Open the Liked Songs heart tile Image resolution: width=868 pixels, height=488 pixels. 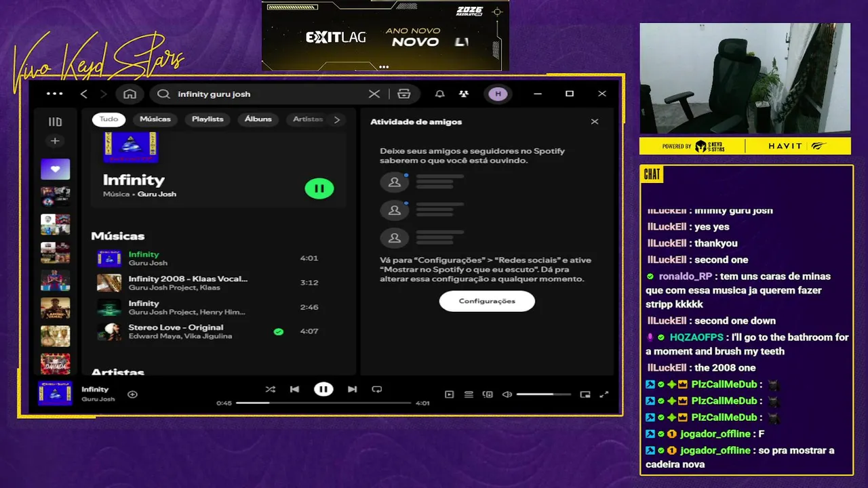tap(55, 169)
